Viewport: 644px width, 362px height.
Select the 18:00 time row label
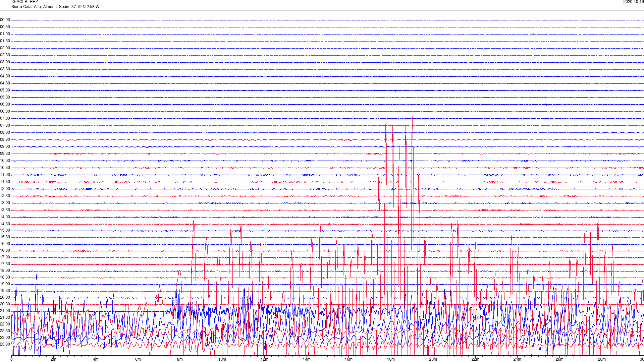coord(5,270)
